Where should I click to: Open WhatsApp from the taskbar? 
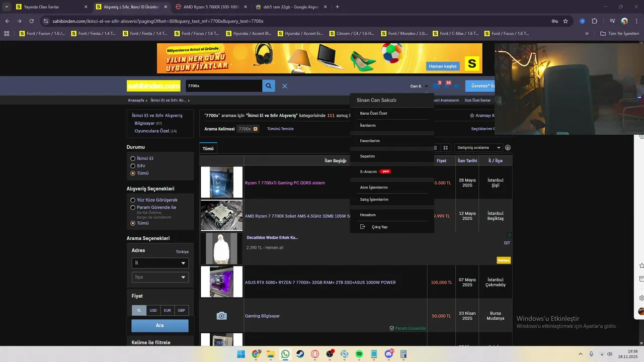(x=286, y=354)
